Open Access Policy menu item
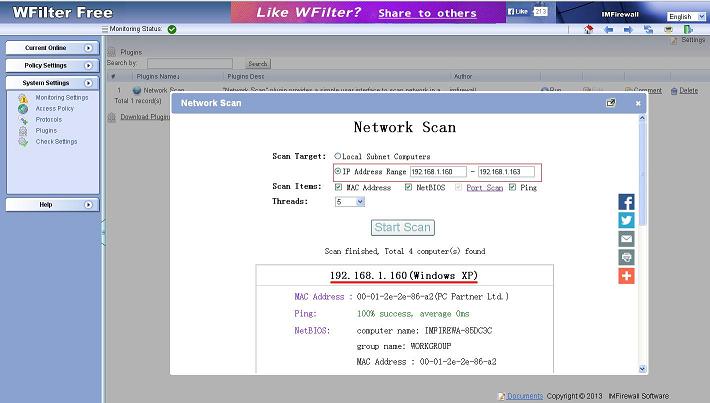Screen dimensions: 710x403 point(54,109)
